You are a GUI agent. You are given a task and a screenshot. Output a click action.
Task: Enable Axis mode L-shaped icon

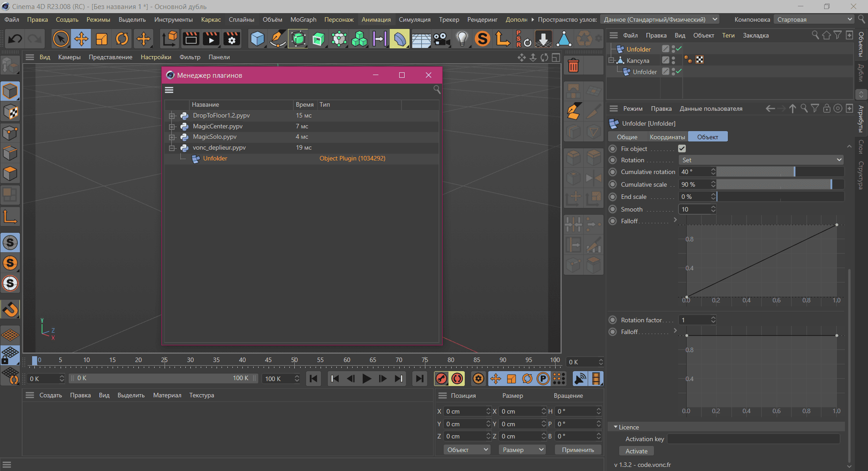[x=10, y=217]
